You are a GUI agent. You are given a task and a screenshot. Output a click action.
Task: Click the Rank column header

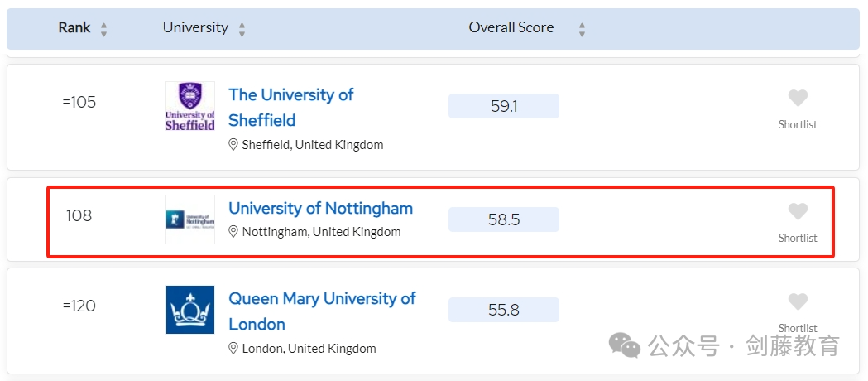coord(74,27)
